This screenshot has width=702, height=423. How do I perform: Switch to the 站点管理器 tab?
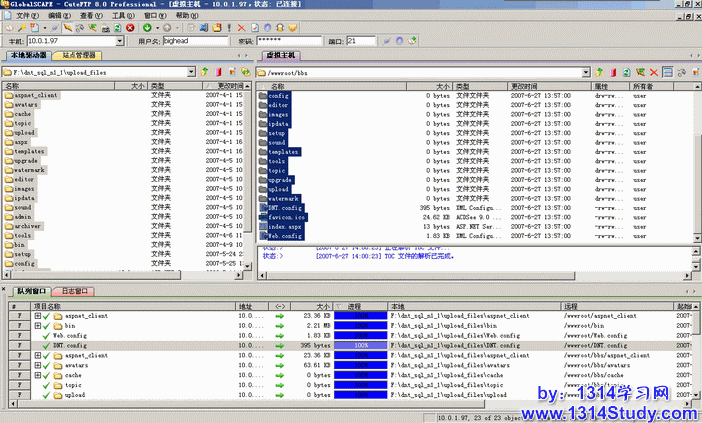tap(74, 56)
